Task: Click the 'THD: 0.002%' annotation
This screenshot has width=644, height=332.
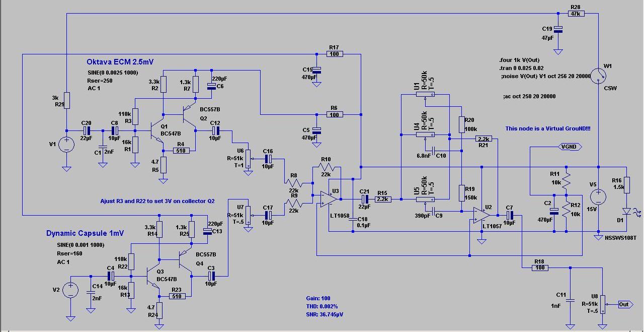Action: pos(322,306)
